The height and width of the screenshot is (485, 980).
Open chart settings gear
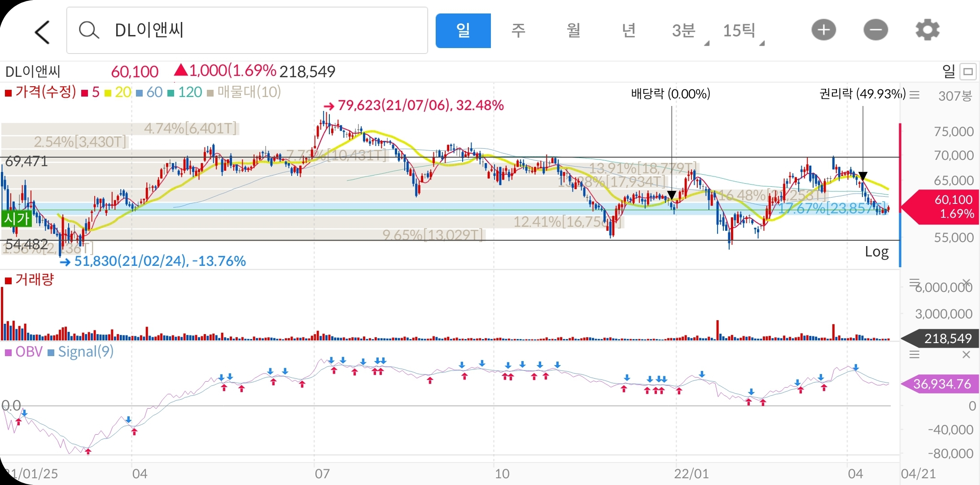click(927, 30)
